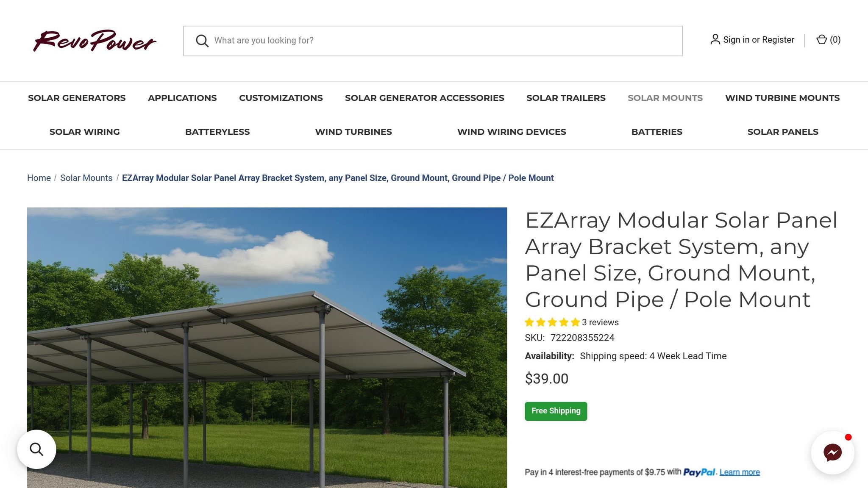This screenshot has width=868, height=488.
Task: Click the user account icon
Action: 715,39
